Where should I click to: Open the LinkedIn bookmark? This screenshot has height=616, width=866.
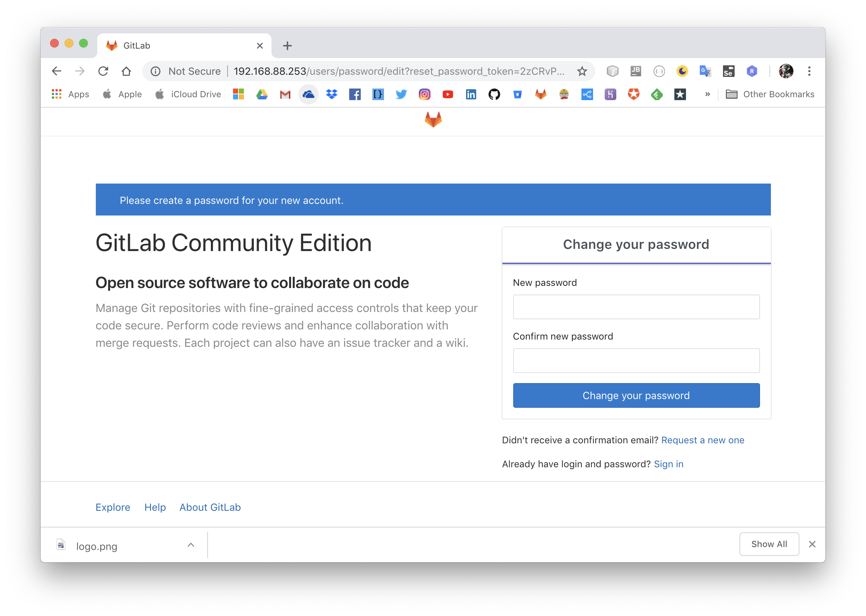point(471,94)
